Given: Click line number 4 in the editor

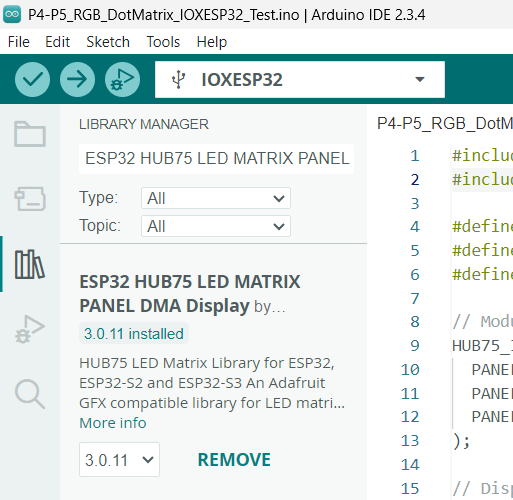Looking at the screenshot, I should point(415,227).
